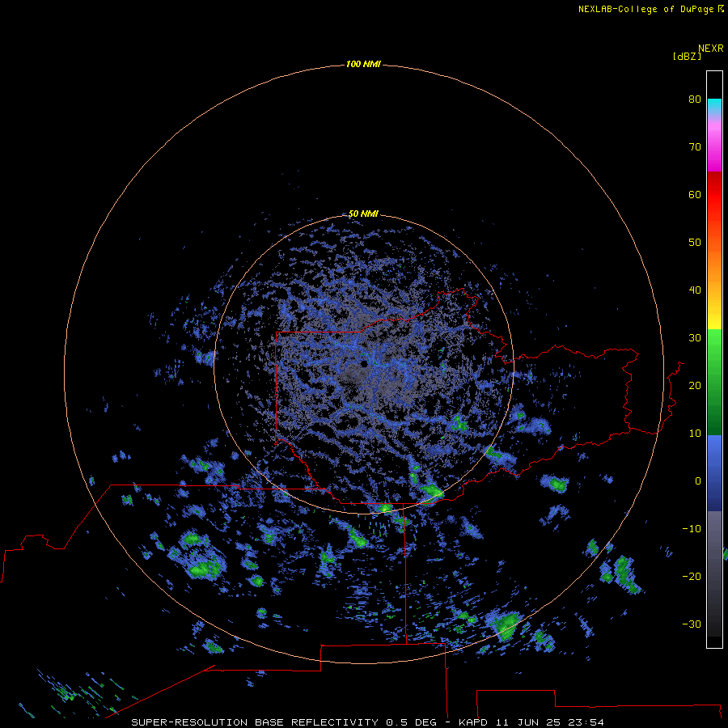Click the 30 value on the dBZ scale
Viewport: 728px width, 728px height.
(x=695, y=338)
